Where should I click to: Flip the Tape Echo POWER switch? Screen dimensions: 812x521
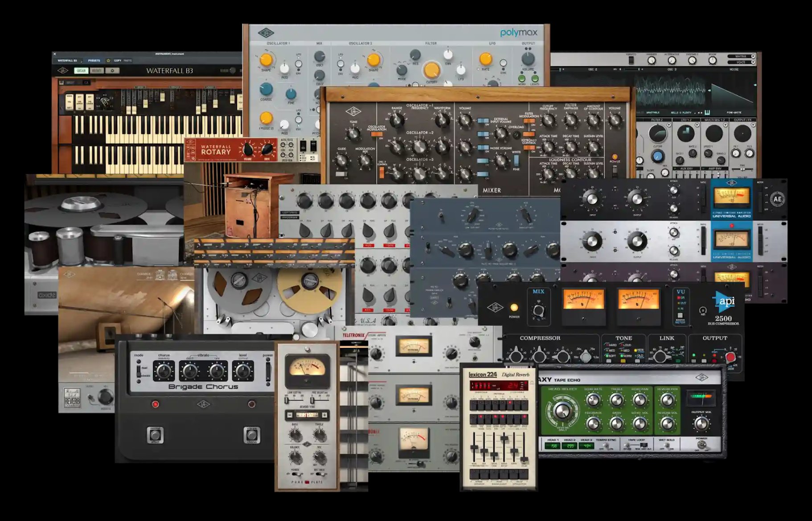[702, 445]
